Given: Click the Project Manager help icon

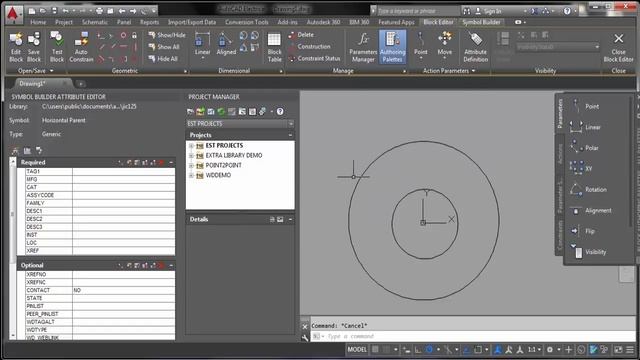Looking at the screenshot, I should (x=280, y=111).
